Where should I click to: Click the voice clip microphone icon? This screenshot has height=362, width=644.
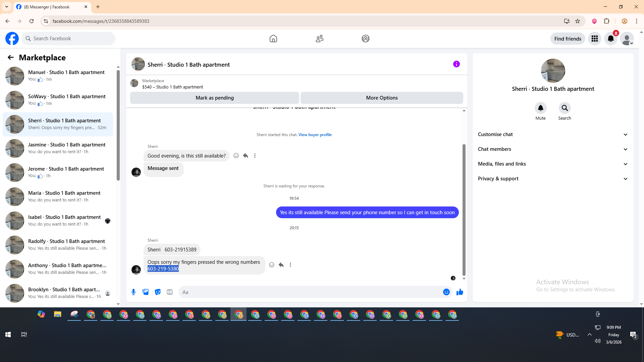click(x=133, y=292)
